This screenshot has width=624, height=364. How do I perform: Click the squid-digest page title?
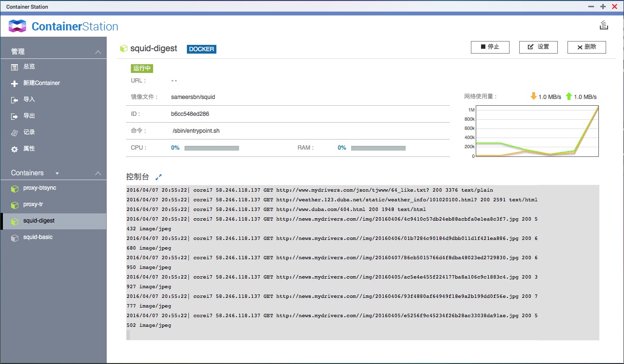point(154,49)
